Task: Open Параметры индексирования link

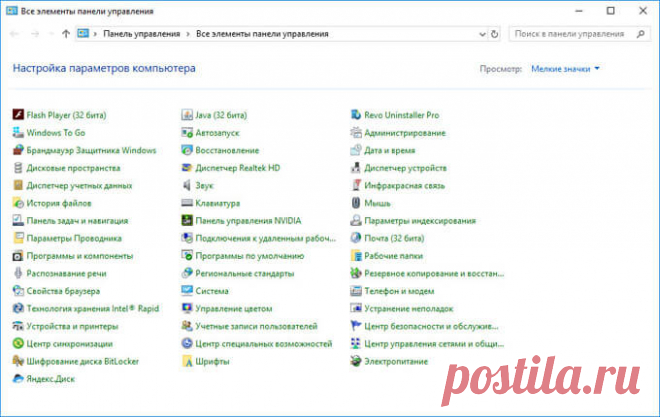Action: click(x=420, y=220)
